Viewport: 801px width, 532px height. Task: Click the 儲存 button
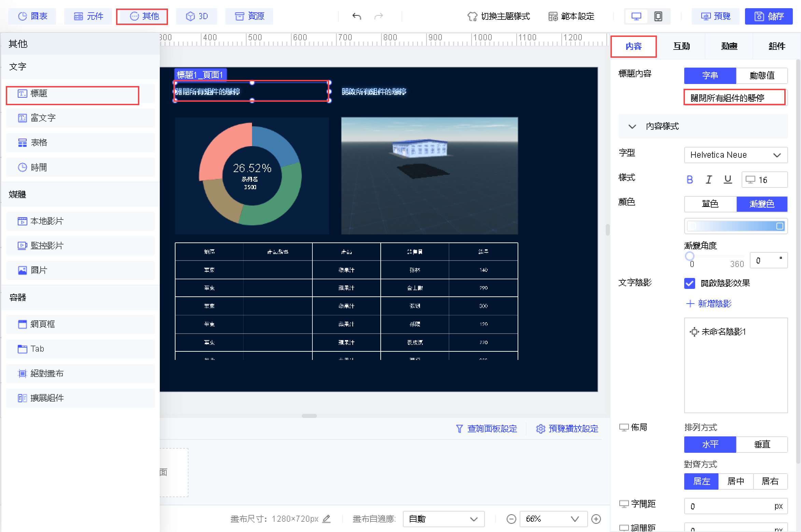[x=769, y=16]
